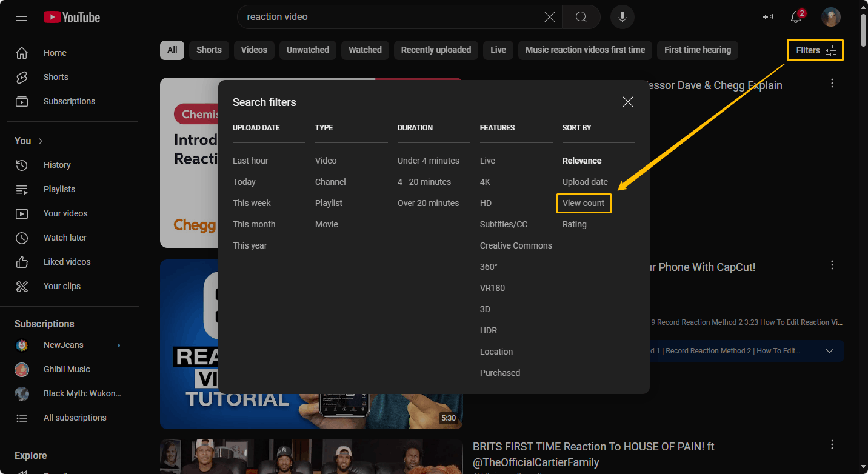This screenshot has width=868, height=474.
Task: Open Watch later in sidebar
Action: click(65, 238)
